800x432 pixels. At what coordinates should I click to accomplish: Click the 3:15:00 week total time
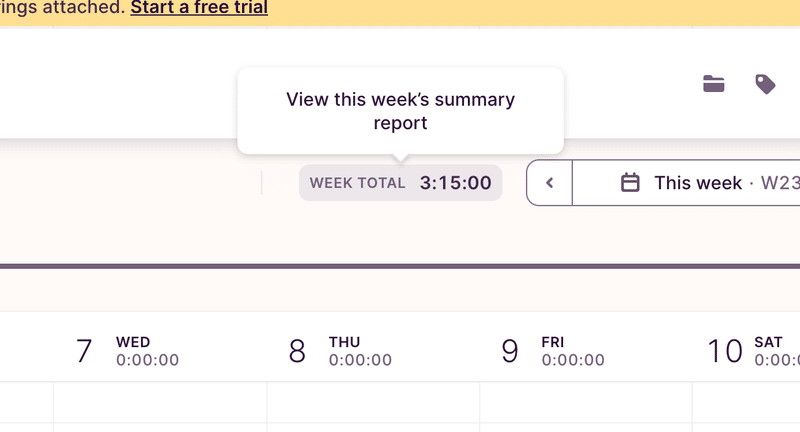[x=456, y=183]
